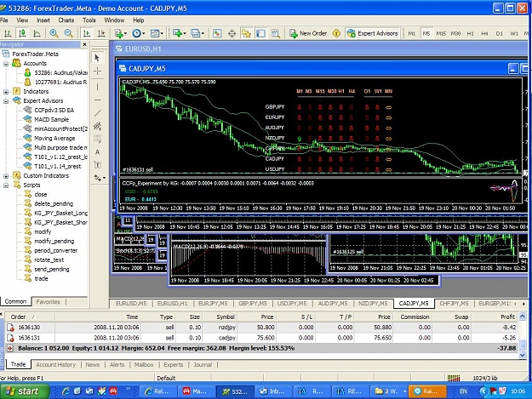Switch to Favorites tab in Navigator
Screen dimensions: 532x399
[48, 302]
